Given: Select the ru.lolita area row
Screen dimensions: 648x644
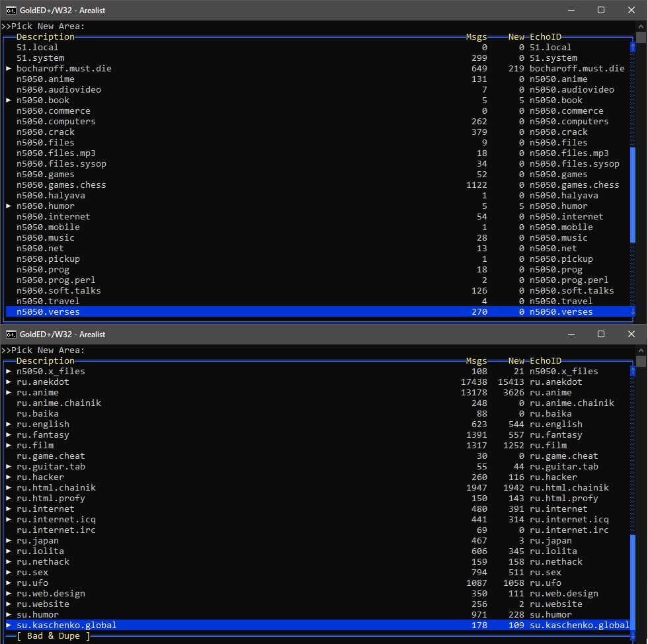Looking at the screenshot, I should coord(318,551).
